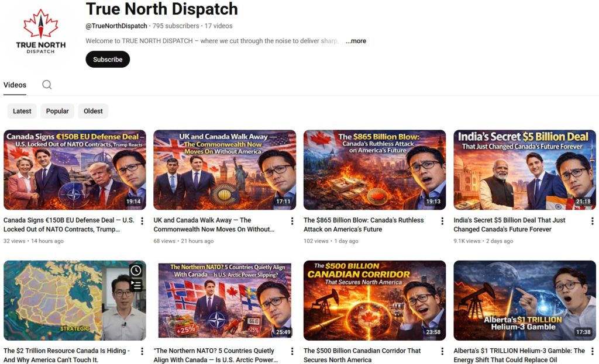Play The $865 Billion Blow video thumbnail

[x=374, y=169]
